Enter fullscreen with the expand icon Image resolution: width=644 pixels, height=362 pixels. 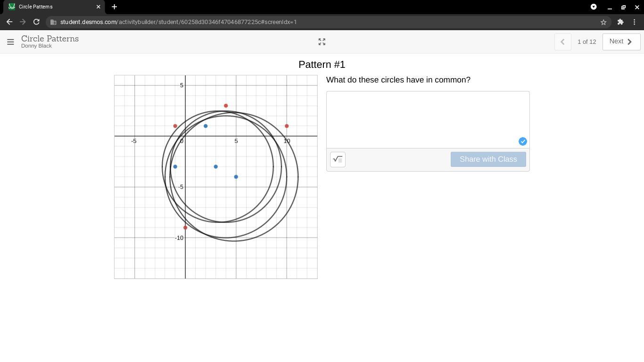[x=322, y=42]
